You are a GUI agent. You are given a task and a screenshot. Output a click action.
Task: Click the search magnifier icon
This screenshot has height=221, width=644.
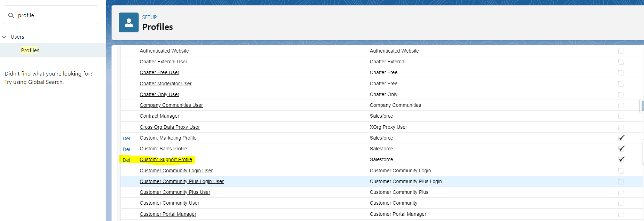tap(11, 15)
